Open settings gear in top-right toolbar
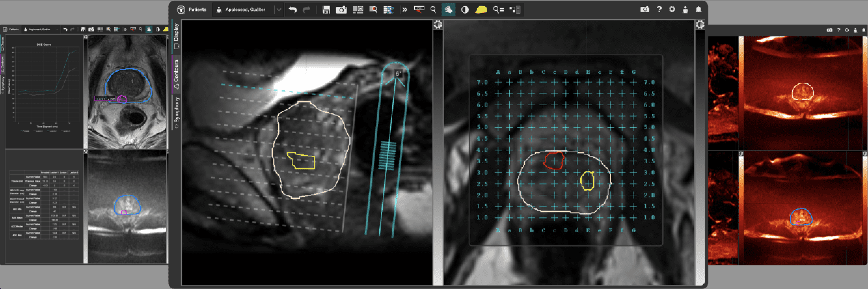This screenshot has width=868, height=289. point(672,10)
